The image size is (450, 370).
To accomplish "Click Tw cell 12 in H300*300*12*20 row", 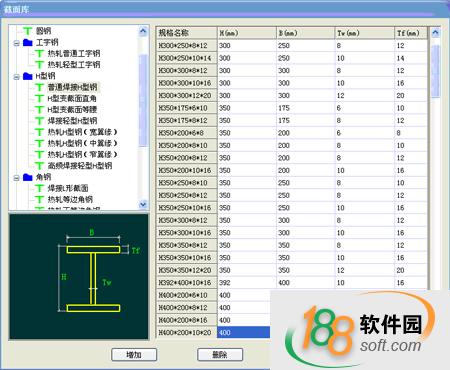I will click(x=365, y=95).
